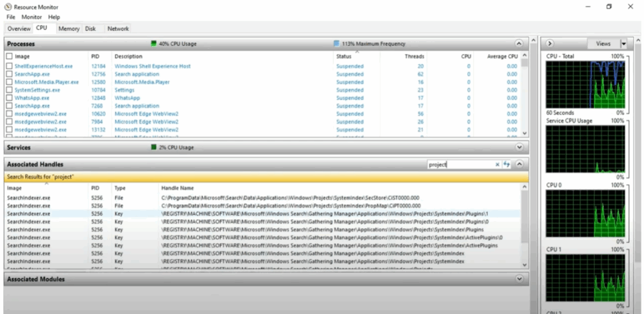Sort processes by Status column header
This screenshot has height=314, width=644.
(x=344, y=57)
